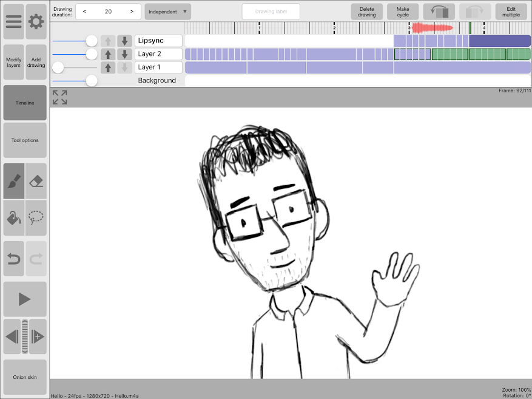Select the Eraser tool

pos(36,181)
